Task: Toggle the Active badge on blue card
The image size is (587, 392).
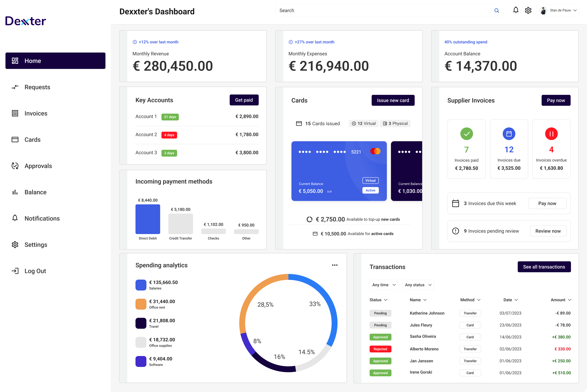Action: (x=370, y=190)
